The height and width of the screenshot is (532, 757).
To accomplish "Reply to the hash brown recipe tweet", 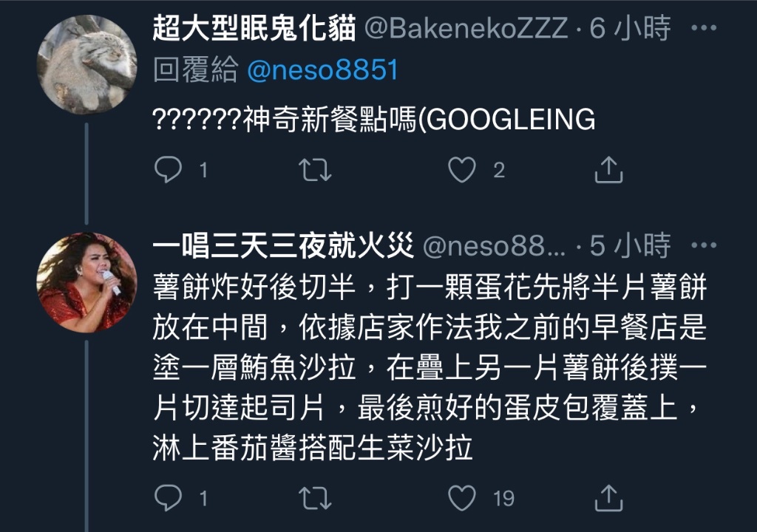I will point(168,498).
